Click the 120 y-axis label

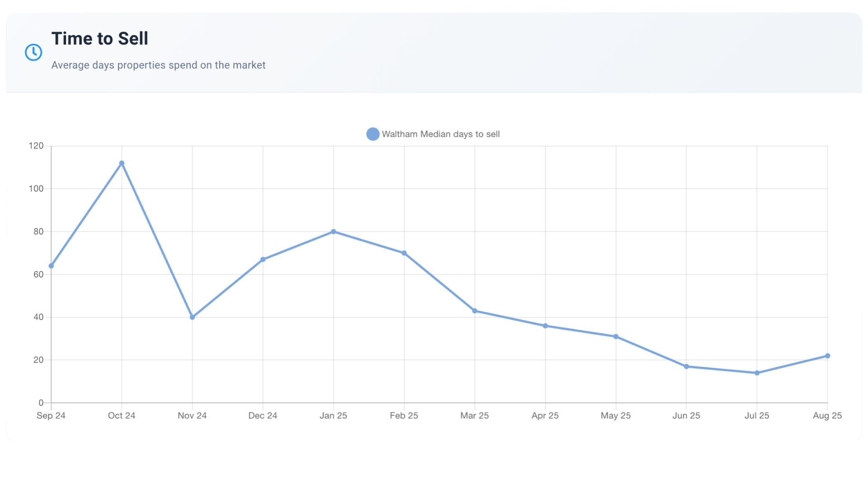pyautogui.click(x=36, y=146)
